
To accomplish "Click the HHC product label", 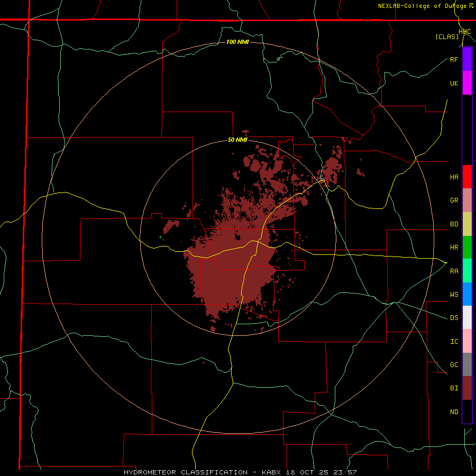I will click(464, 32).
